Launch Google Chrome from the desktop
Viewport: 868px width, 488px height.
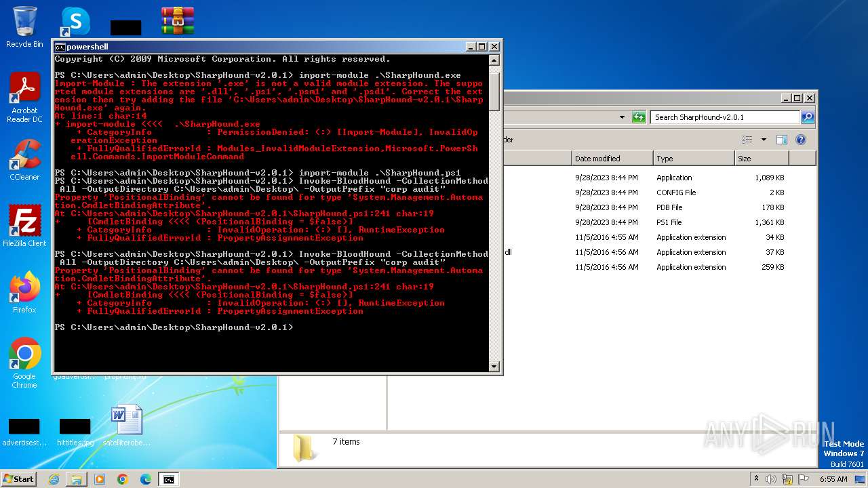point(24,363)
